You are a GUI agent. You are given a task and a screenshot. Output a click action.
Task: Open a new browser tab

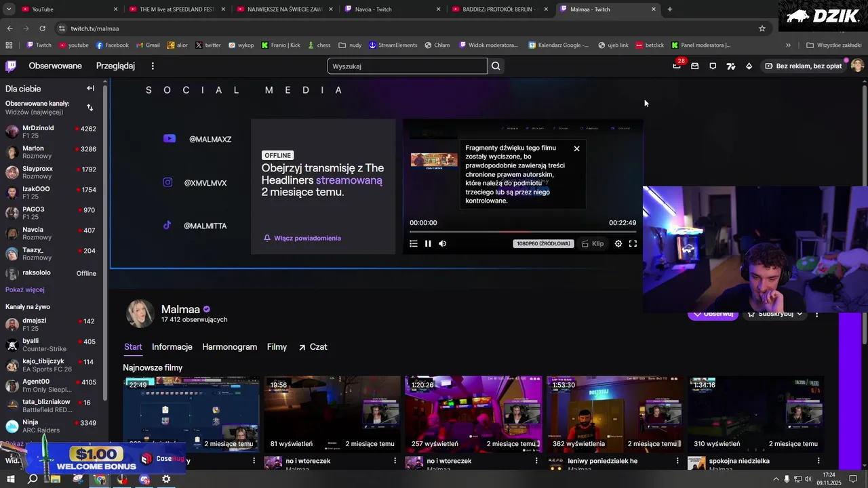(x=670, y=9)
